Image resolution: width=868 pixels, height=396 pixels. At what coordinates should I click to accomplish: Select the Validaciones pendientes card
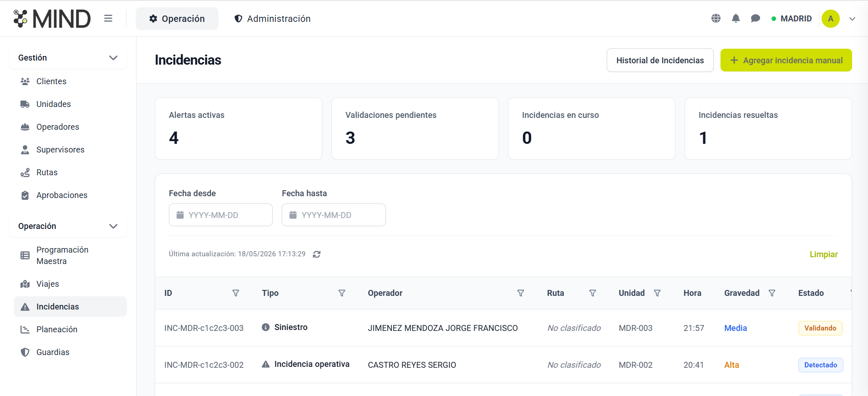415,129
